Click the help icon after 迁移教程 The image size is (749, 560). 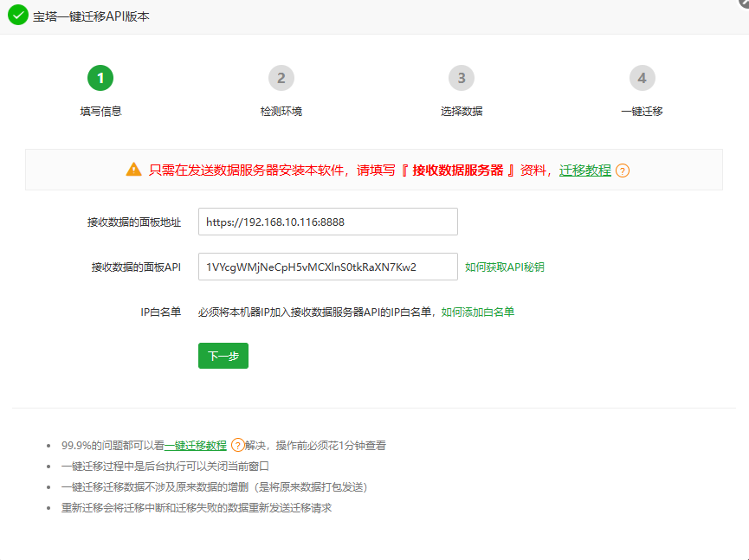(x=621, y=171)
